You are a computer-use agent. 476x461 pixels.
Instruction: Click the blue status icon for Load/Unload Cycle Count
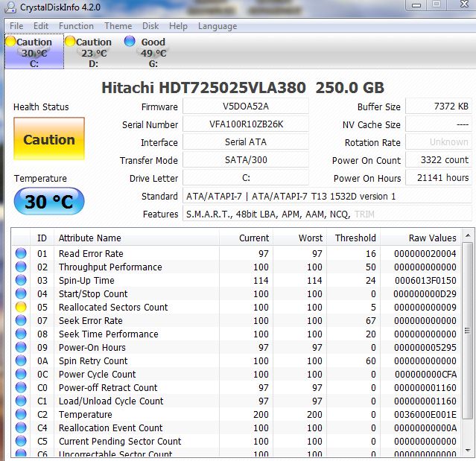(x=21, y=401)
